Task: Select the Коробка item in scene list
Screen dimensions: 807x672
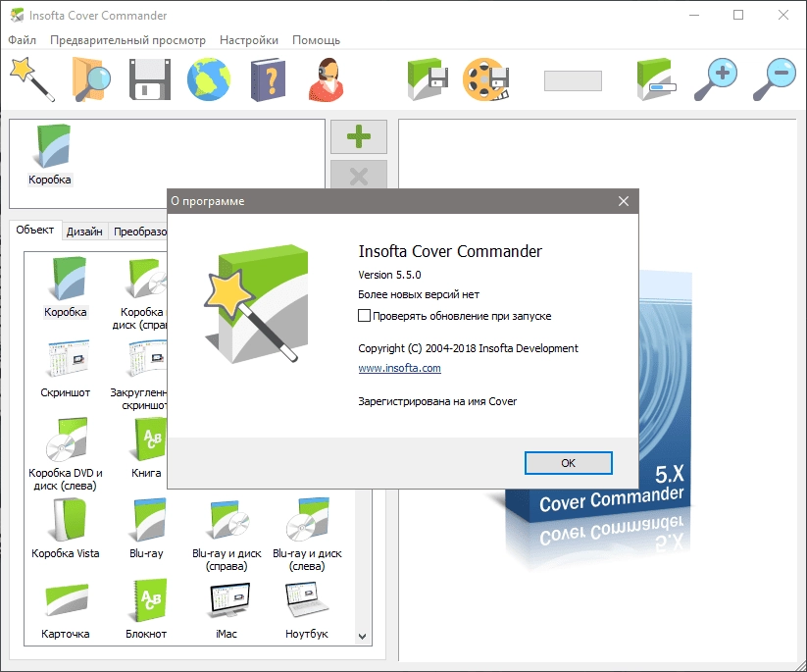Action: coord(50,154)
